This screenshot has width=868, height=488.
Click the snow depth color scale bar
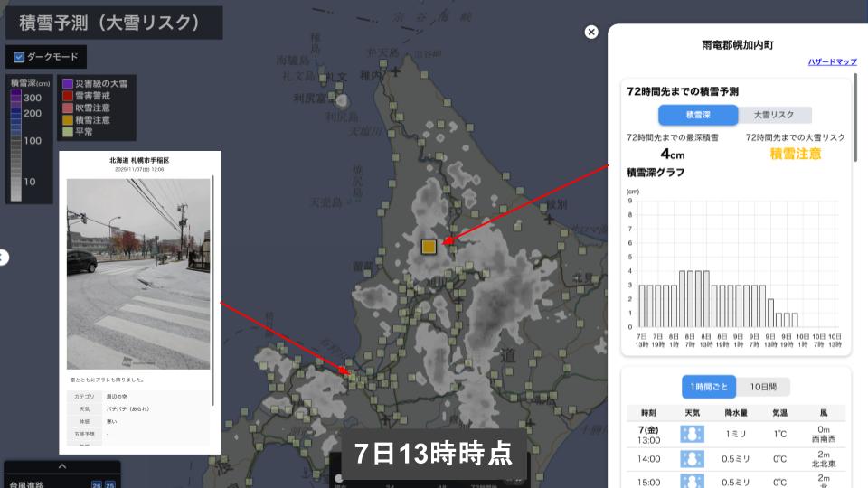pyautogui.click(x=16, y=145)
